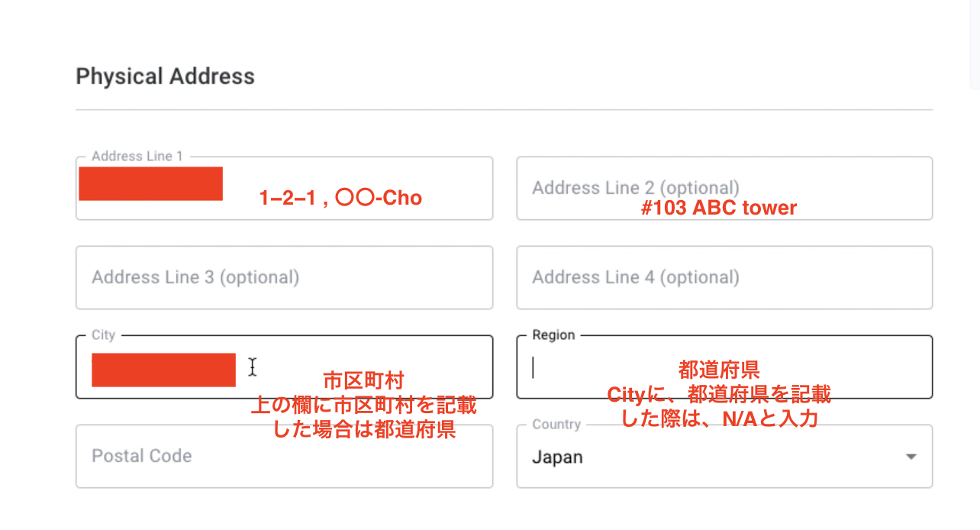
Task: Click the City field label text
Action: pyautogui.click(x=102, y=335)
